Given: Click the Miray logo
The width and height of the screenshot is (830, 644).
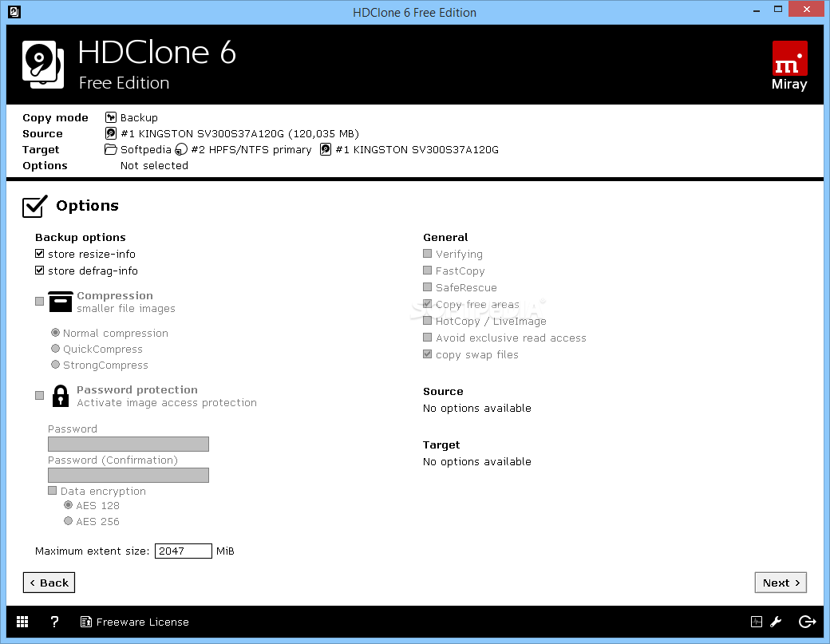Looking at the screenshot, I should [789, 65].
